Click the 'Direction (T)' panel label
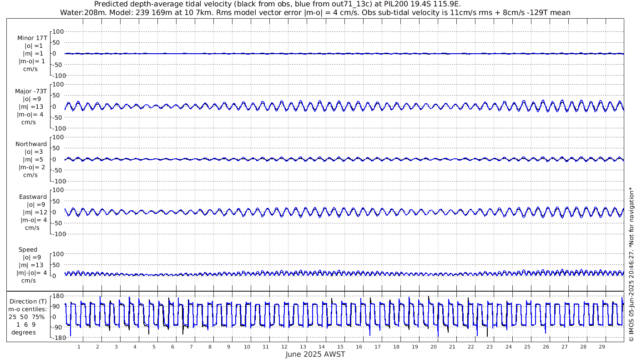The width and height of the screenshot is (637, 364). (28, 302)
